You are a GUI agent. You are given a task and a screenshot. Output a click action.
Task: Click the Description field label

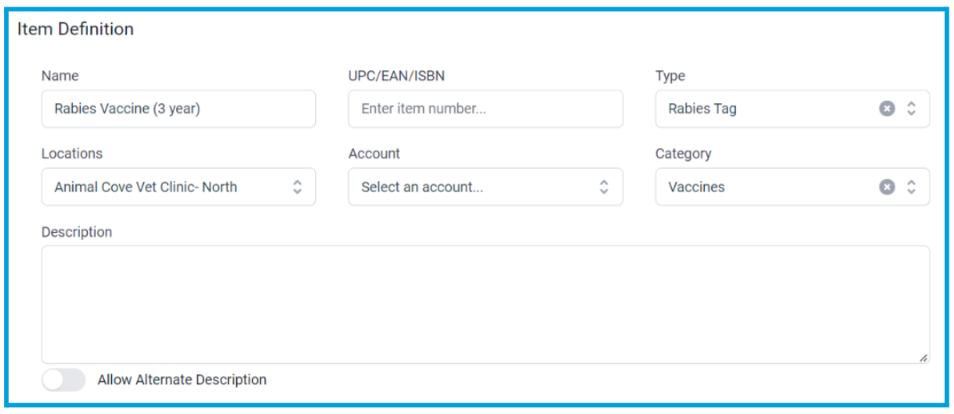(x=77, y=232)
